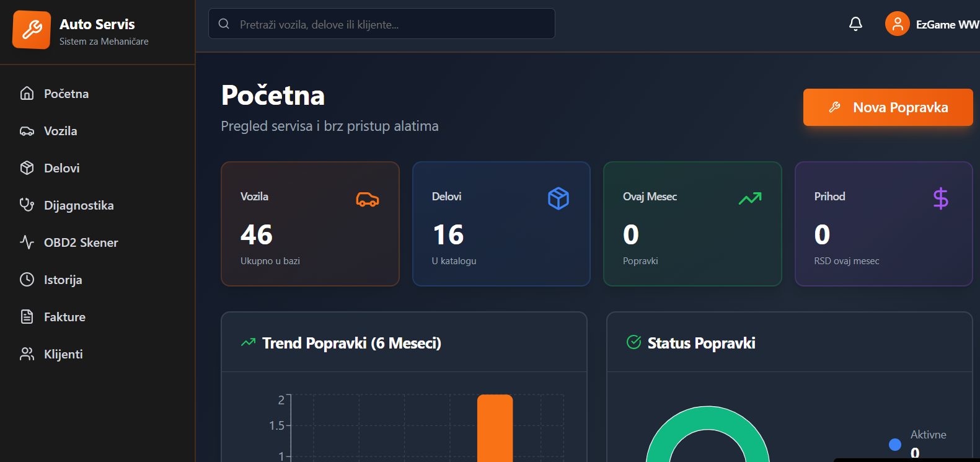Open the Vozila sidebar page
The height and width of the screenshot is (462, 980).
pyautogui.click(x=60, y=131)
